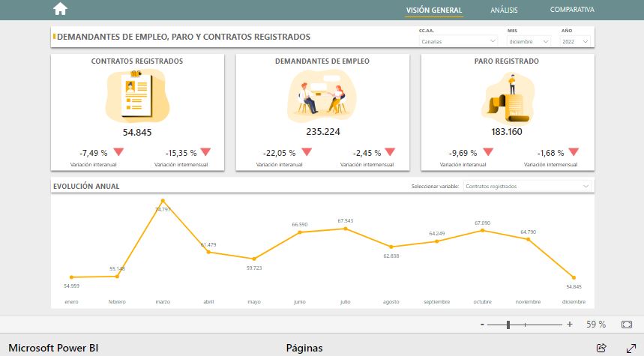Zoom in with the plus button
This screenshot has width=644, height=356.
pos(570,325)
